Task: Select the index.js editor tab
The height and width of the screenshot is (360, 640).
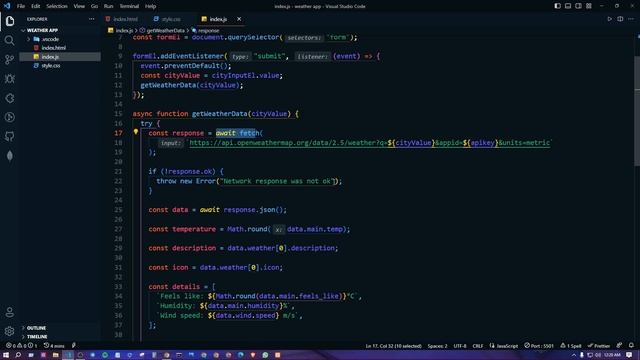Action: point(218,19)
